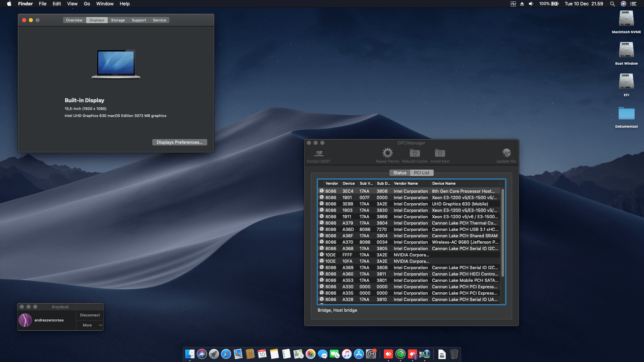The image size is (644, 362).
Task: Open Notes app in the dock
Action: pyautogui.click(x=274, y=354)
